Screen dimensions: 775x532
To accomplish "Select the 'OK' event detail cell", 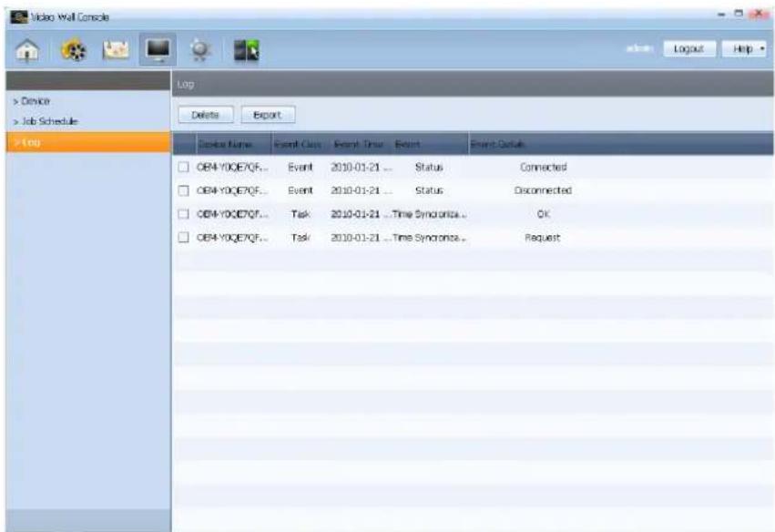I will point(543,214).
